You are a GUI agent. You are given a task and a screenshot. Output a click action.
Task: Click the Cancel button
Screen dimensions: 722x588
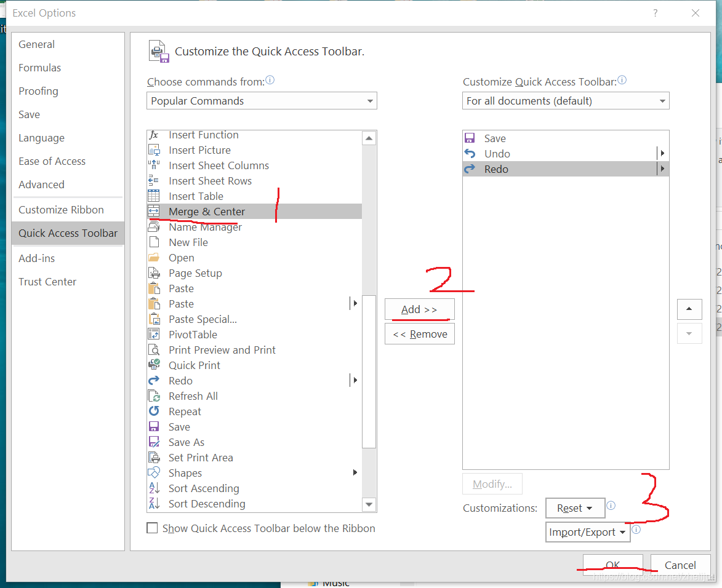click(680, 565)
